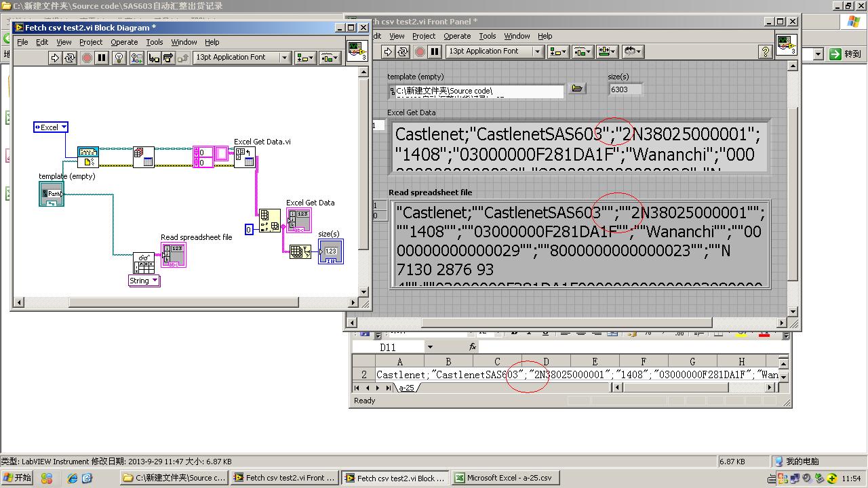Click the blue 0 index constant
868x488 pixels.
[249, 230]
